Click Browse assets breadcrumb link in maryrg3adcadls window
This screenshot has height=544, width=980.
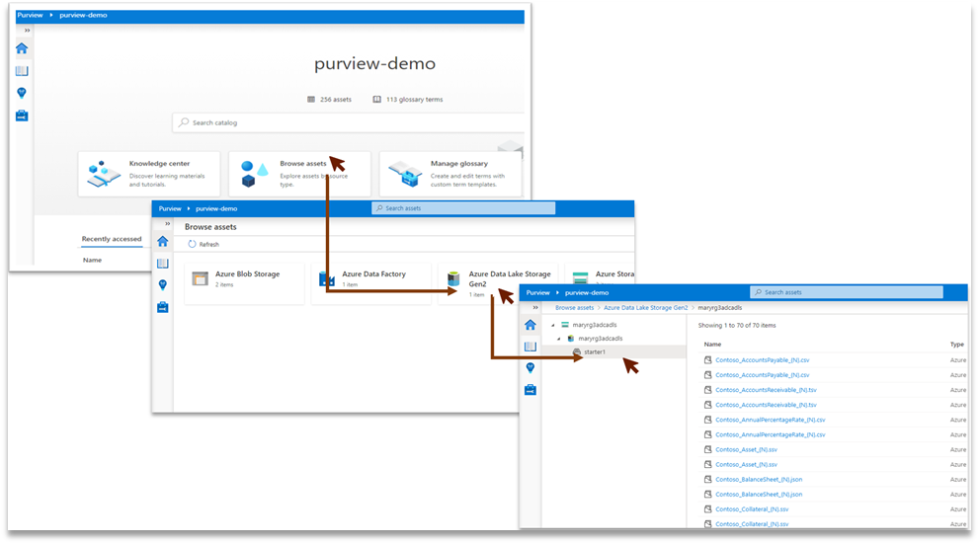[574, 308]
